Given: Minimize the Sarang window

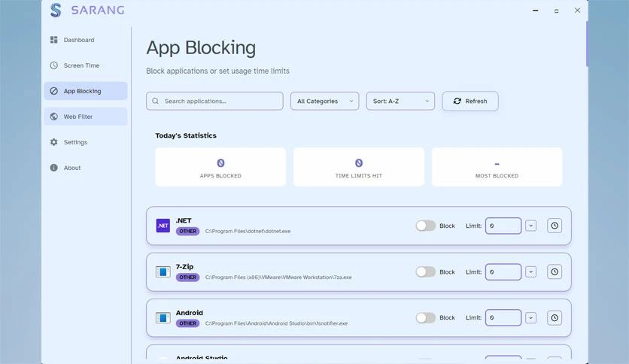Looking at the screenshot, I should [536, 11].
